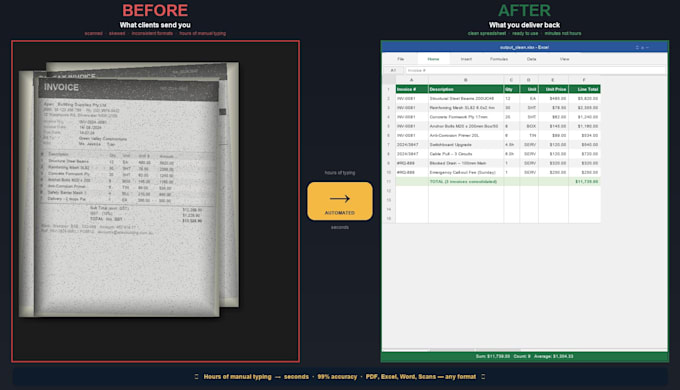Click the Concrete Formwork Ply cell
The width and height of the screenshot is (680, 390).
[x=466, y=117]
